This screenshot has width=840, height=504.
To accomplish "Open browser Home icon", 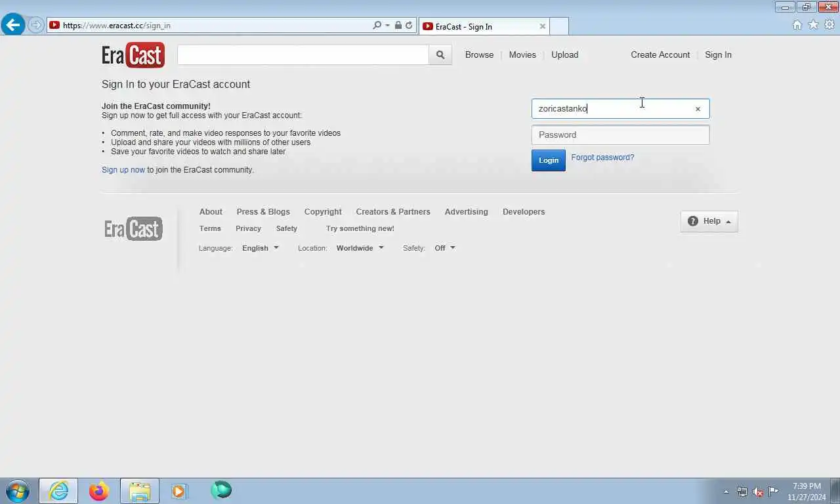I will (797, 25).
